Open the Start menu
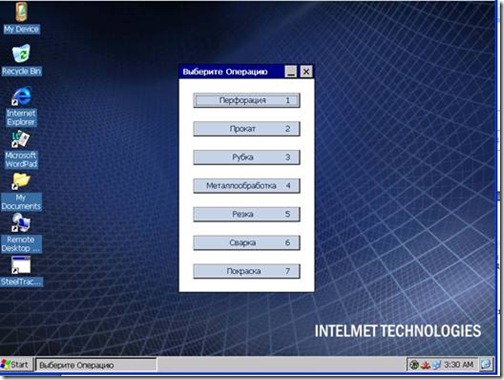The image size is (504, 380). point(16,365)
